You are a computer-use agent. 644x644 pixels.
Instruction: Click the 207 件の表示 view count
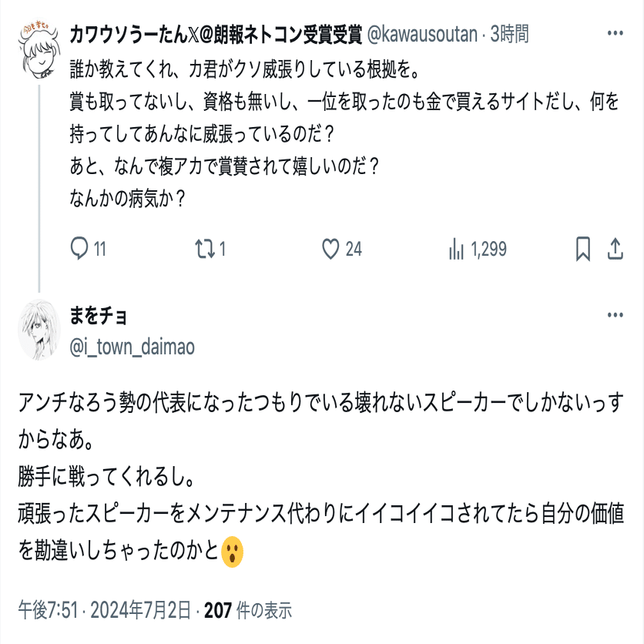click(248, 611)
